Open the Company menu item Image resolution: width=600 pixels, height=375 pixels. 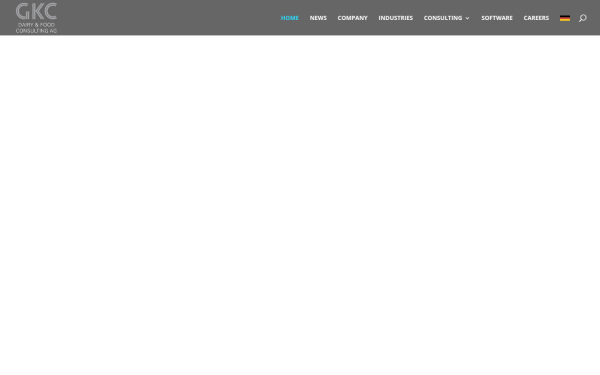tap(352, 18)
